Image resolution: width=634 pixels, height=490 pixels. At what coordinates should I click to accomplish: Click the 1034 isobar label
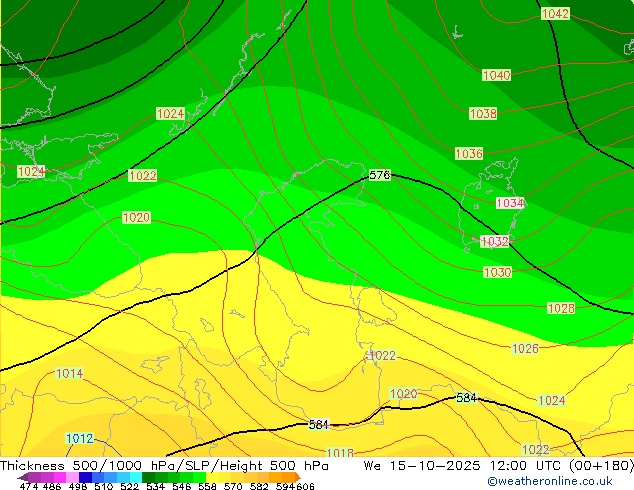coord(510,203)
